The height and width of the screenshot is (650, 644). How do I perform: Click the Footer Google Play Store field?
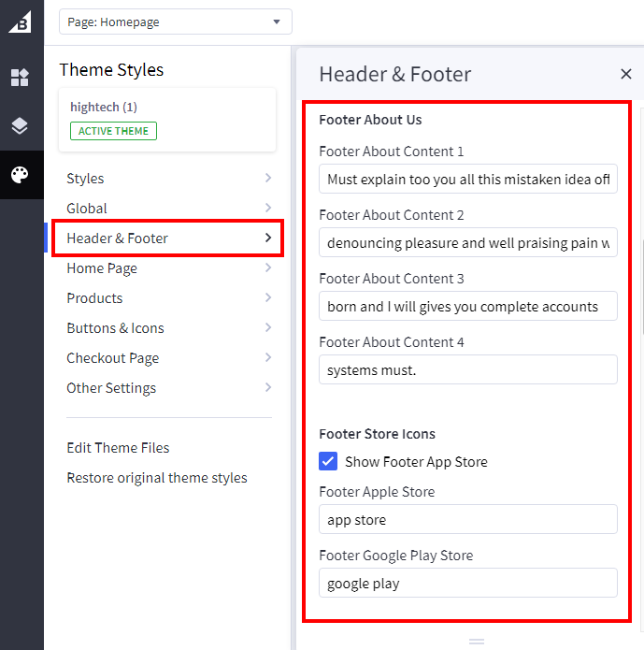[467, 584]
